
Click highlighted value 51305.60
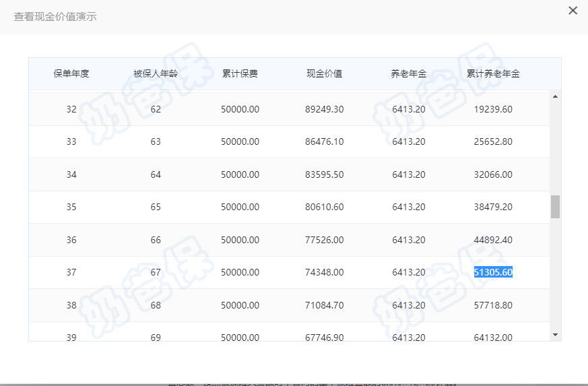493,272
